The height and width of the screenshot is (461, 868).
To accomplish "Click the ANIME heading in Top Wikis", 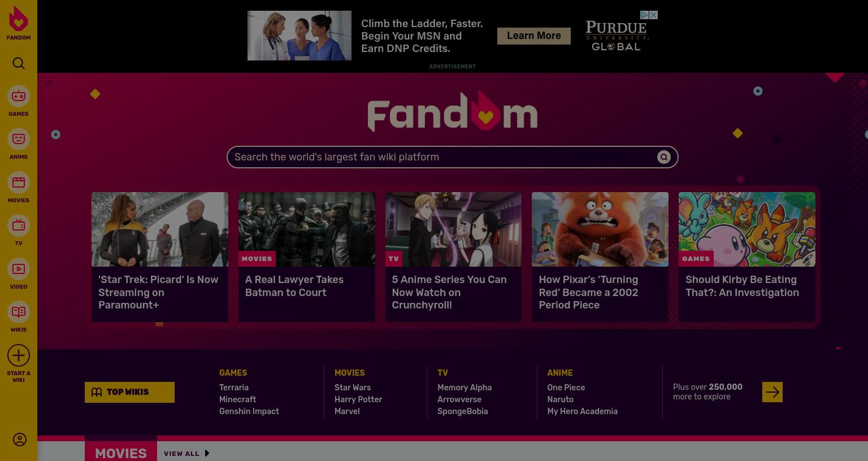I will [x=560, y=373].
